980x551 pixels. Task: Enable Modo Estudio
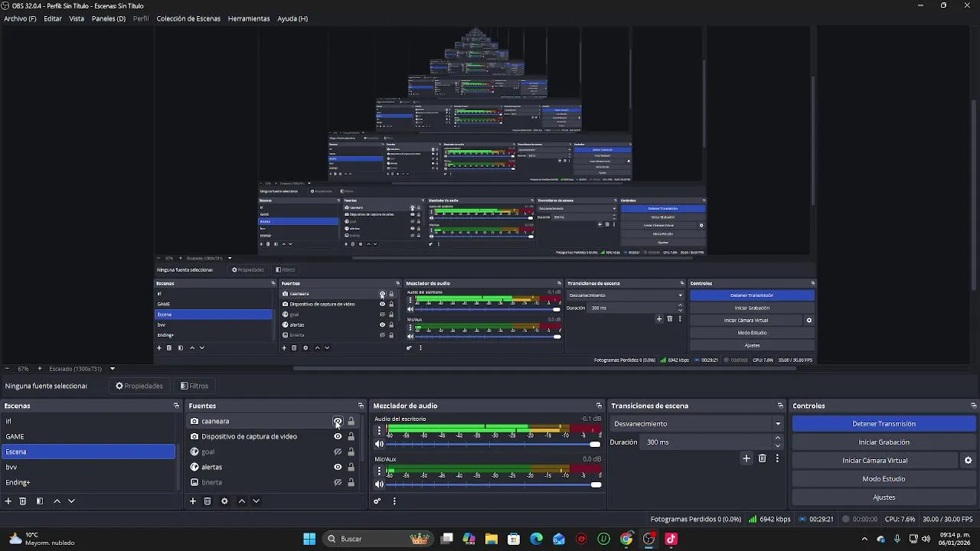(x=884, y=479)
